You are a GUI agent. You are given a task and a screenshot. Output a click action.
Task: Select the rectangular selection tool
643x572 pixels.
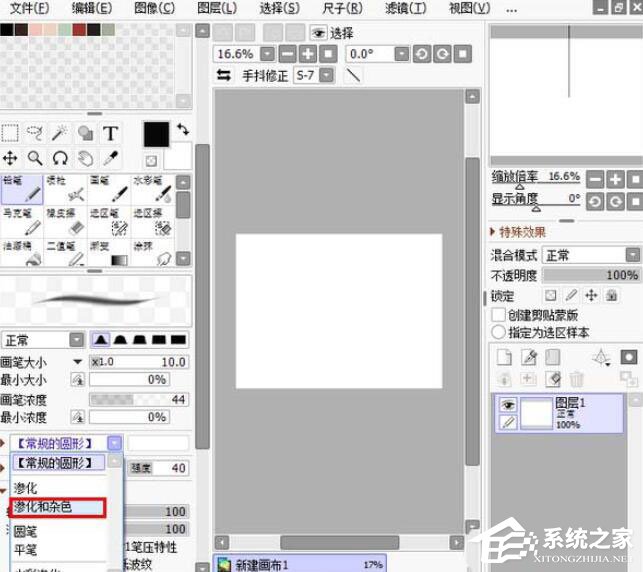(10, 133)
